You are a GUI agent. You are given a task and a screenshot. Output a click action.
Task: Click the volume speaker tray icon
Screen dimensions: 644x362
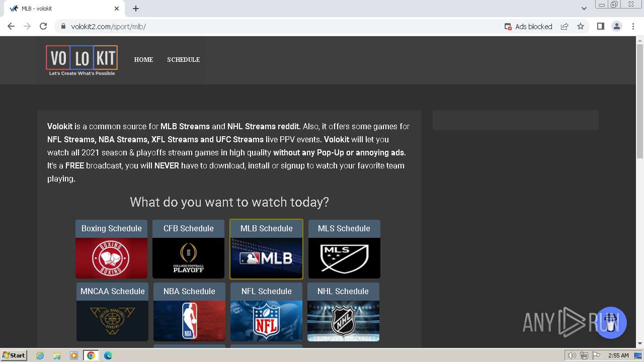coord(572,355)
